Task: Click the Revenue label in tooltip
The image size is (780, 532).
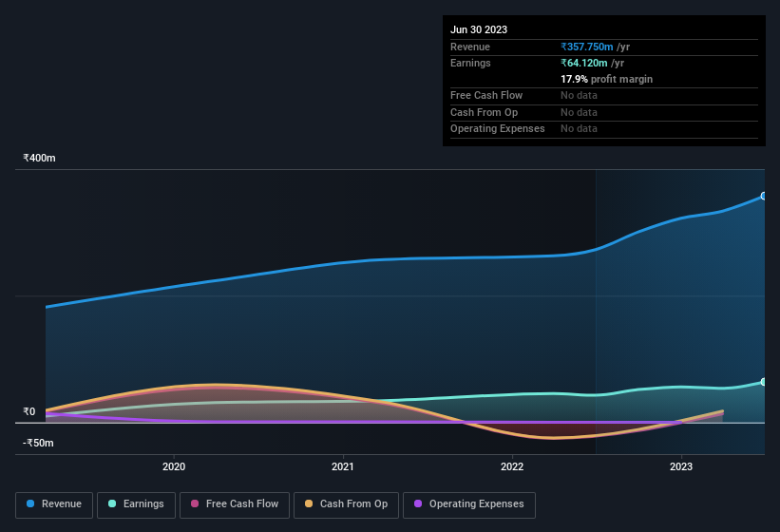Action: point(470,47)
